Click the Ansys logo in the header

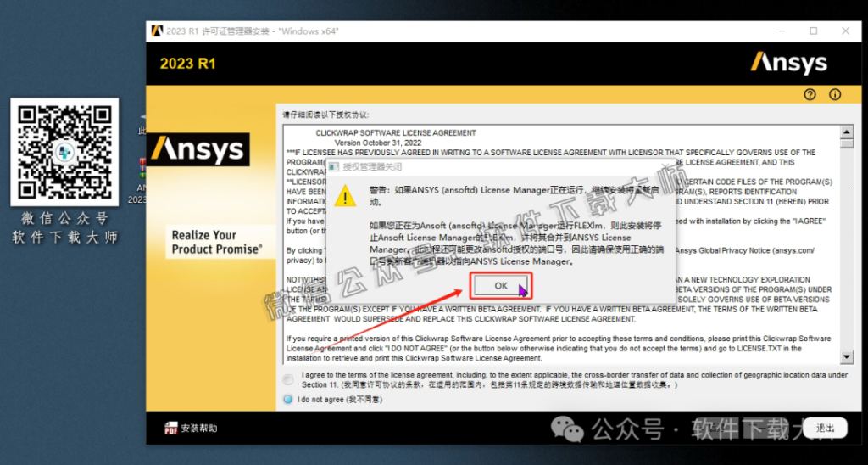coord(789,64)
